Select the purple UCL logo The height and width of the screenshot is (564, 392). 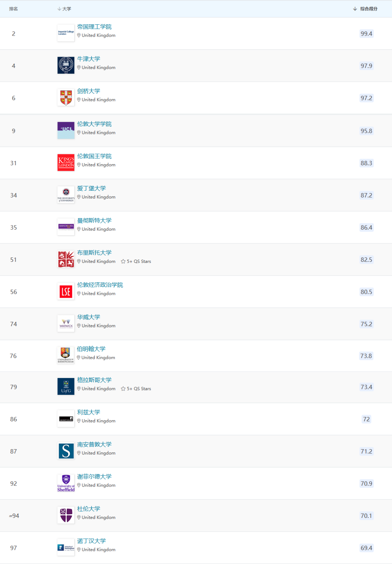point(66,130)
